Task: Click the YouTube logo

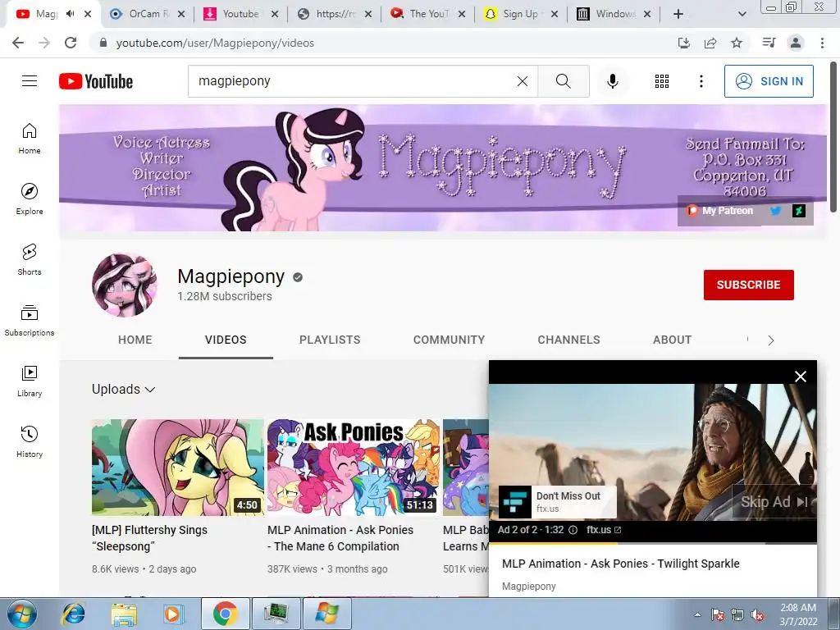Action: point(96,81)
